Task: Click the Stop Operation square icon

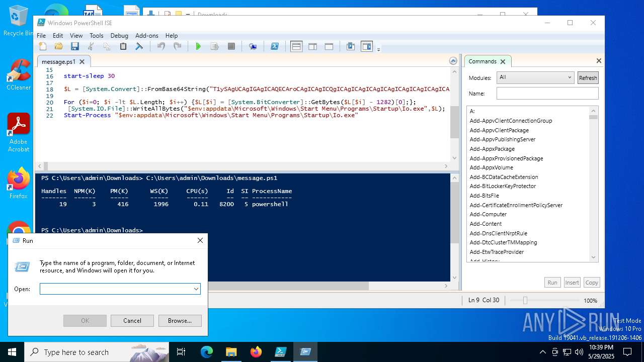Action: [231, 46]
